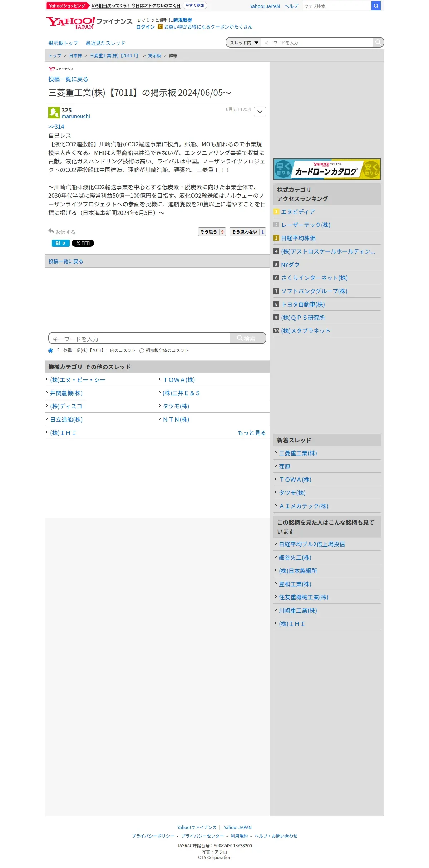The image size is (429, 868).
Task: Click the 今すぐ参加 button
Action: coord(195,5)
